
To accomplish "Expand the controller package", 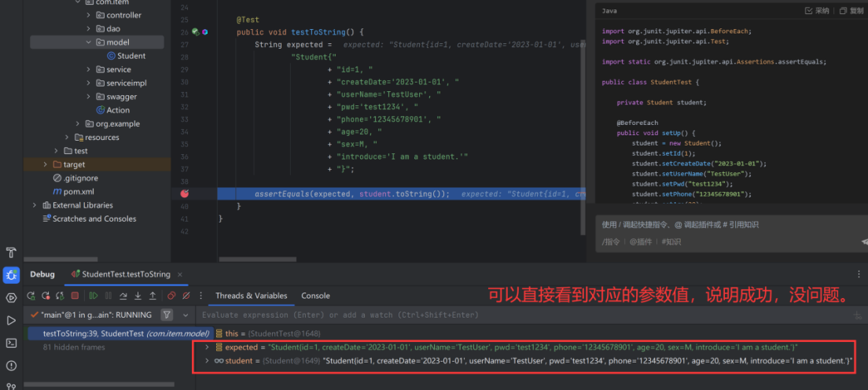I will tap(89, 15).
